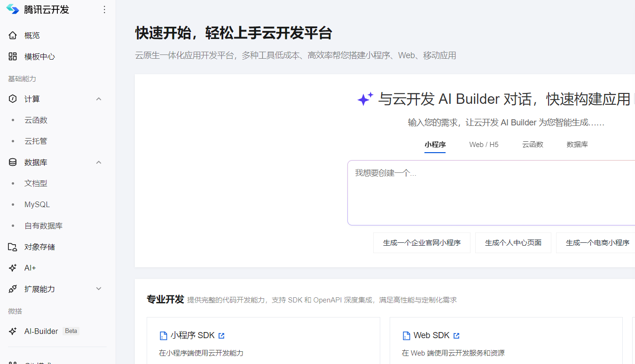This screenshot has height=364, width=635.
Task: Click the 扩展能力 label in sidebar
Action: tap(39, 289)
